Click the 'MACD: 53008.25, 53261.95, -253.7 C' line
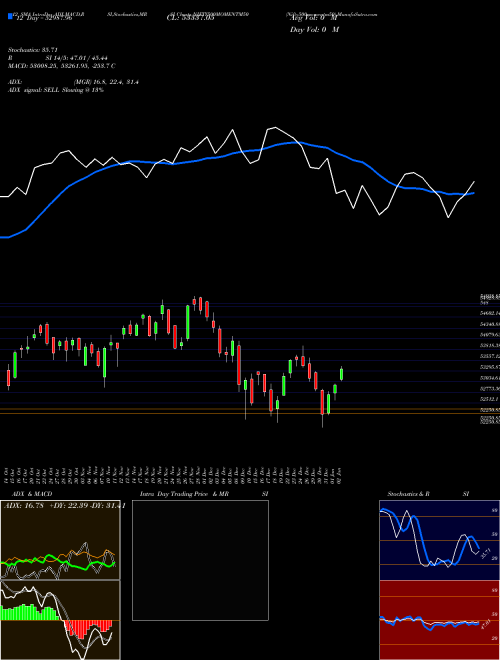The width and height of the screenshot is (500, 660). (x=61, y=66)
